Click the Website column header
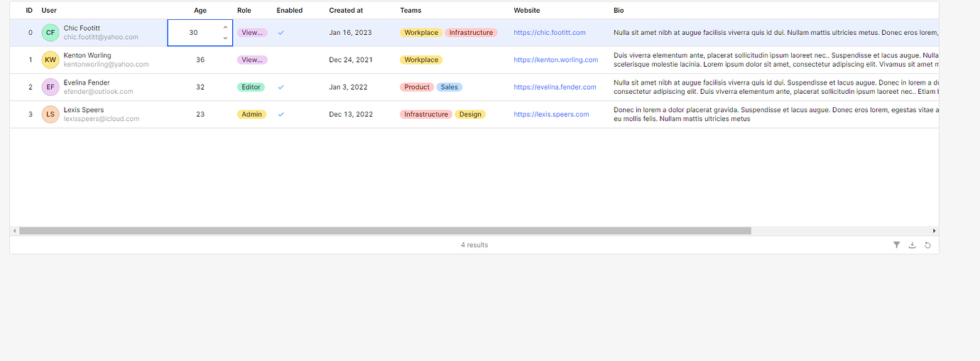The width and height of the screenshot is (980, 361). (527, 11)
